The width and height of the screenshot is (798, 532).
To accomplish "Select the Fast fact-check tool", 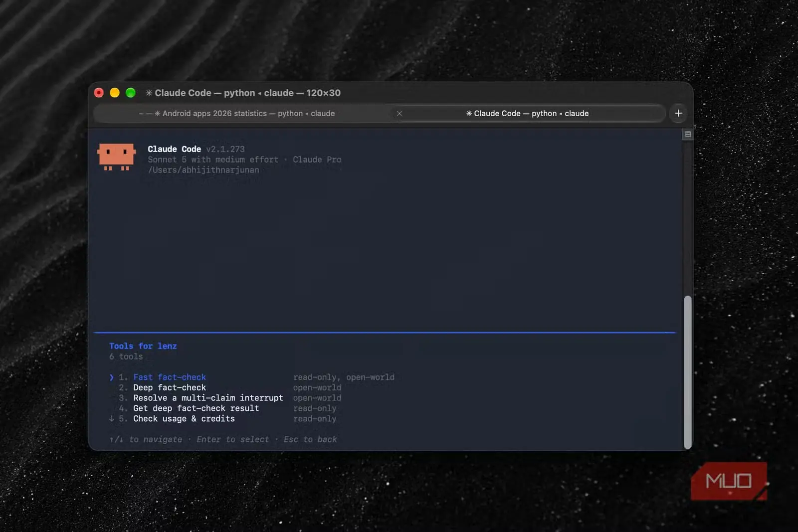I will pos(170,377).
